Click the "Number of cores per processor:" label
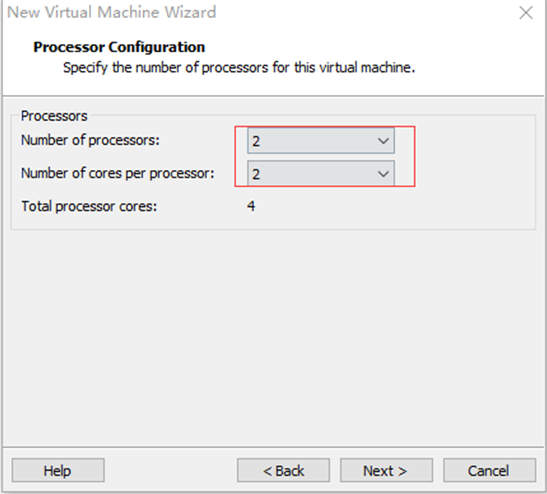The height and width of the screenshot is (494, 547). [x=118, y=173]
